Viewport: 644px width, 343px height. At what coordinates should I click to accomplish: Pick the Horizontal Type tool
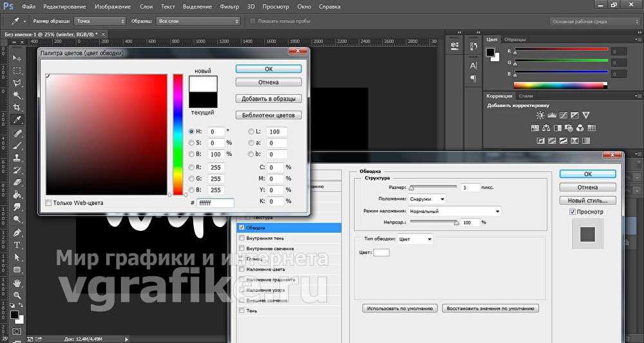pos(17,245)
